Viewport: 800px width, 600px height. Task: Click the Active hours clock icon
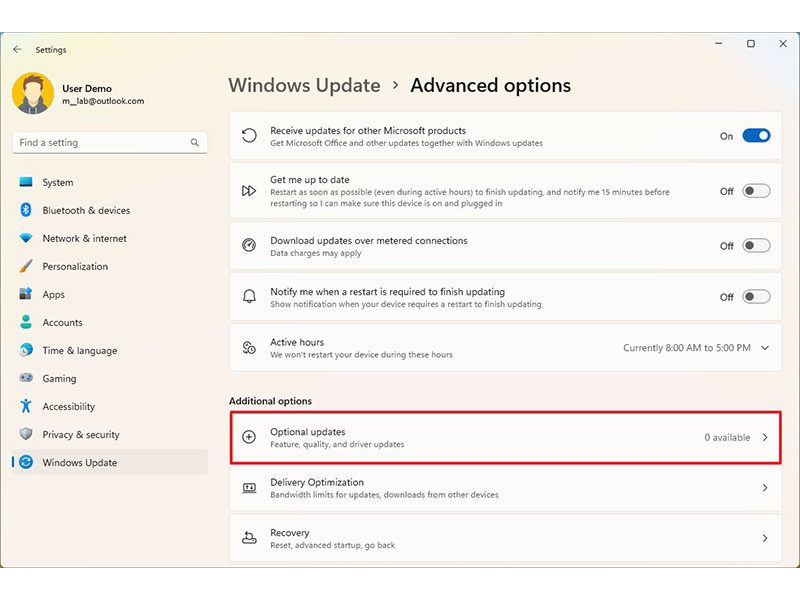pyautogui.click(x=249, y=347)
